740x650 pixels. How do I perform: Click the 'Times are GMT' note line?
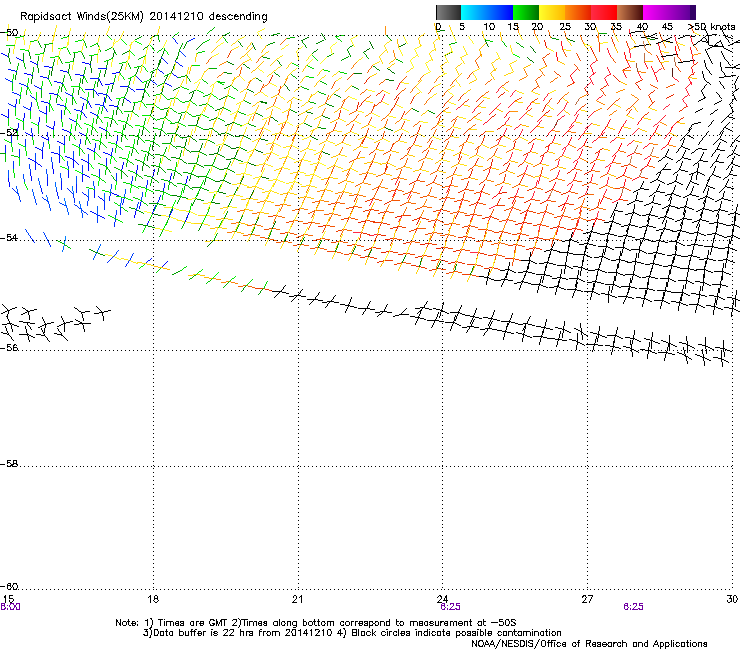tap(316, 623)
